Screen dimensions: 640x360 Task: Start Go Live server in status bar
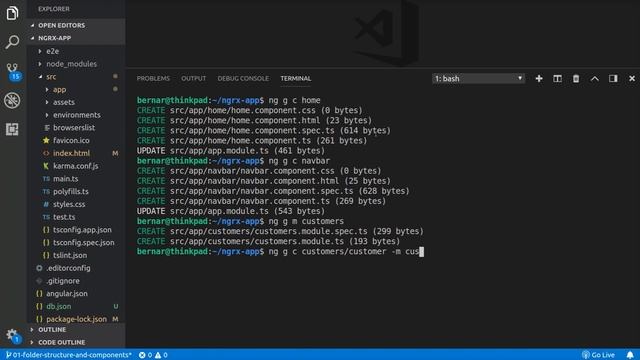point(598,355)
